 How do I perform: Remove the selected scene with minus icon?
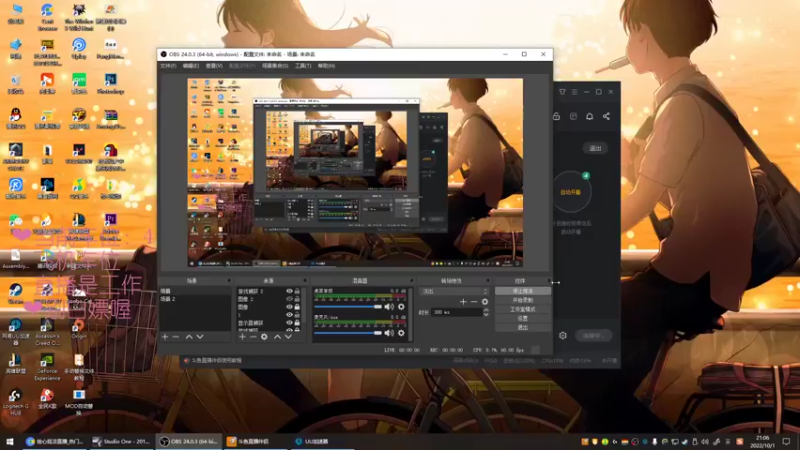[176, 337]
